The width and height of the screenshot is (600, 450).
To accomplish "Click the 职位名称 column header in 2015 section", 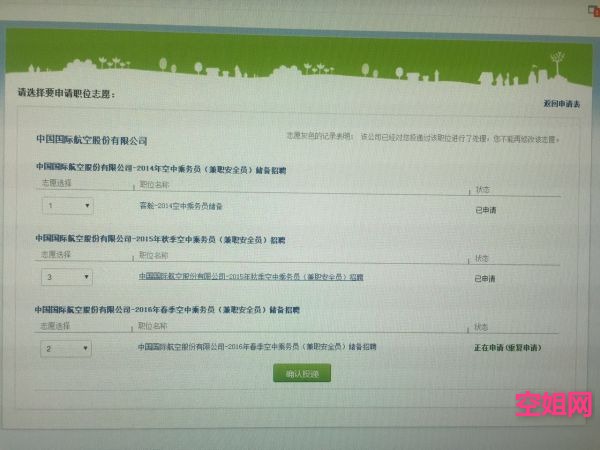I will (153, 255).
